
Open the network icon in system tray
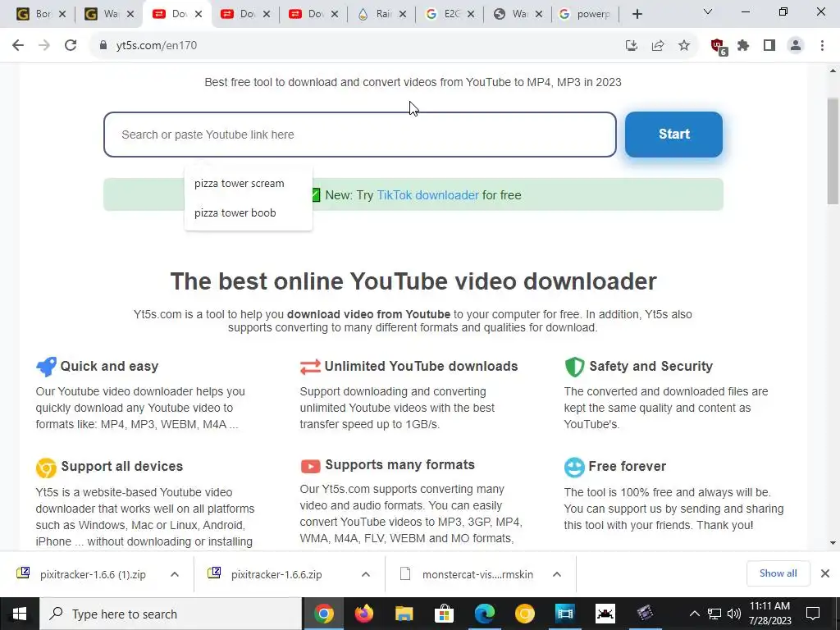pyautogui.click(x=714, y=614)
